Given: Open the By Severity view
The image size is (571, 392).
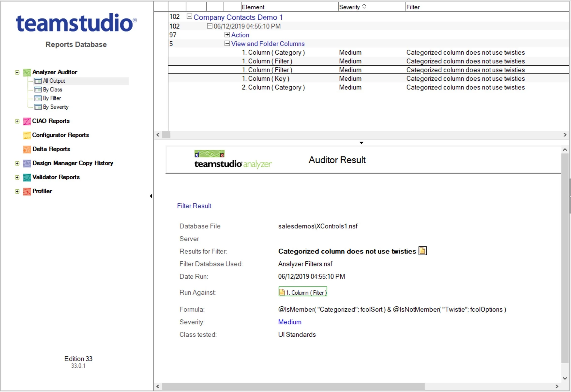Looking at the screenshot, I should coord(56,107).
